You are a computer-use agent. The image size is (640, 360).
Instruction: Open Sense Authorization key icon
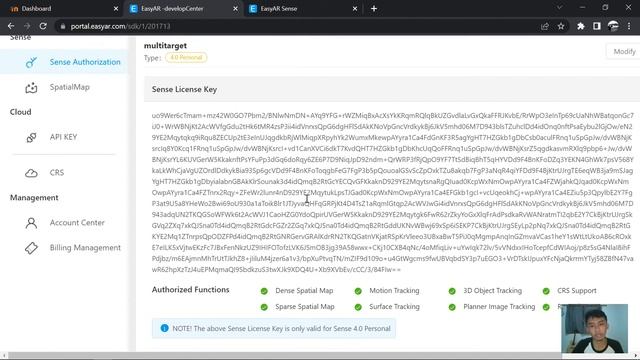[x=31, y=62]
